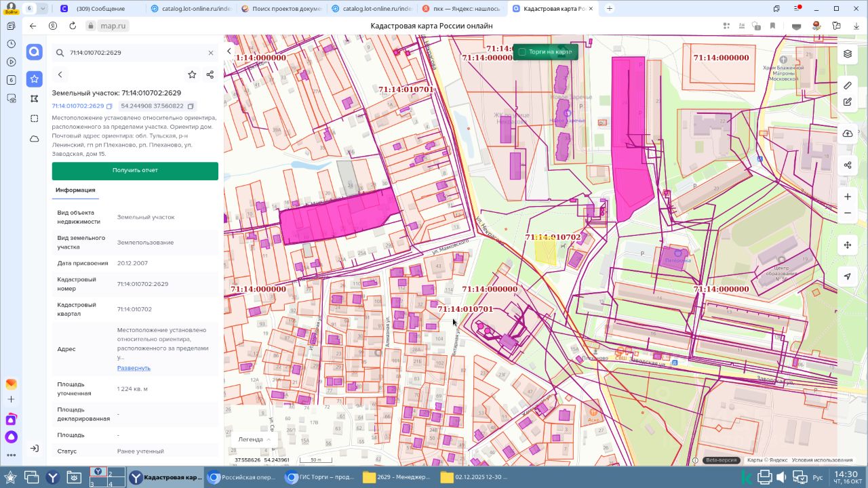
Task: Open the map layers panel
Action: (x=847, y=54)
